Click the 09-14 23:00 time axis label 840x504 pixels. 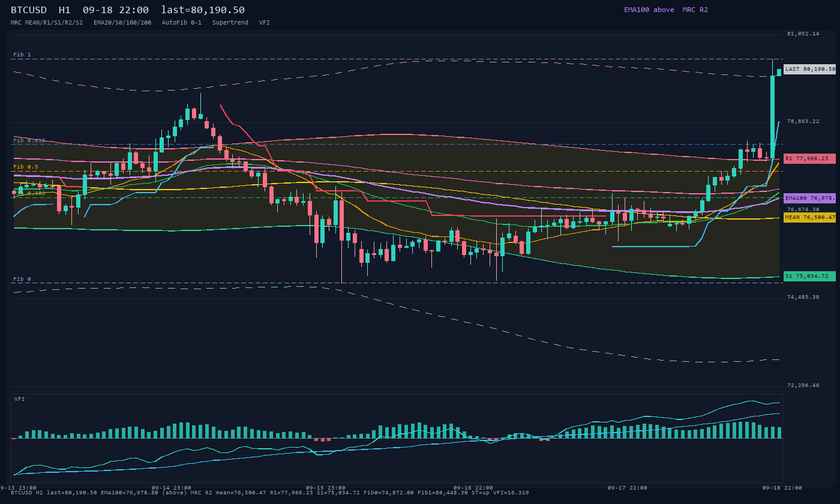pyautogui.click(x=172, y=488)
